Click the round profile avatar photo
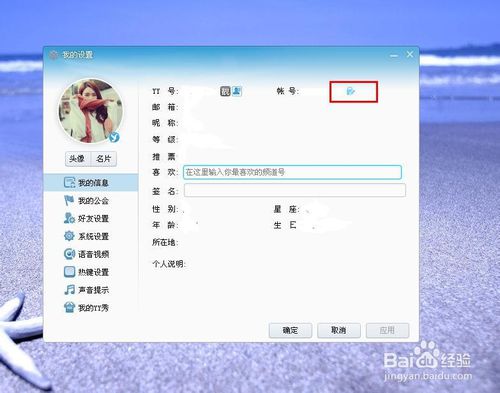This screenshot has width=500, height=393. [90, 111]
